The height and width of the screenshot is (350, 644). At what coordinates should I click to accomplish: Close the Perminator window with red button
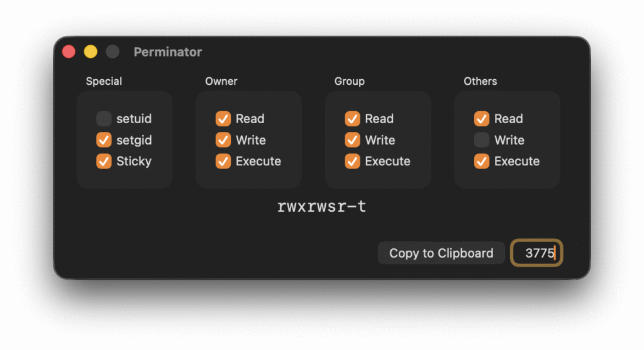tap(69, 52)
